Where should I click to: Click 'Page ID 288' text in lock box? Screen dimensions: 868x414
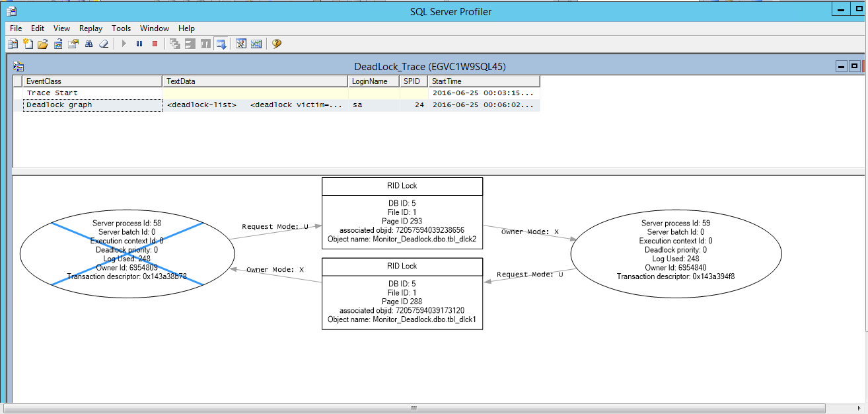(402, 302)
